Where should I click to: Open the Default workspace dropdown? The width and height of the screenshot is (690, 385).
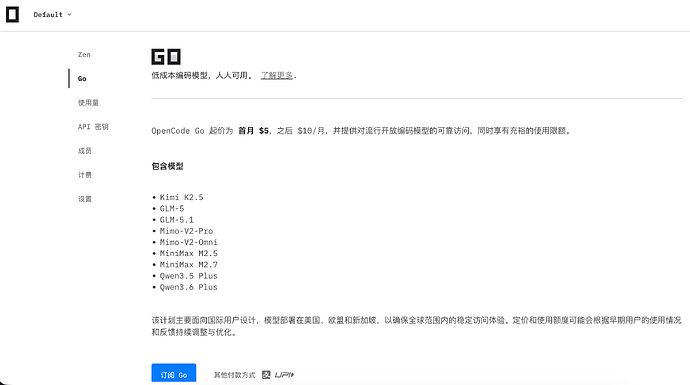(52, 15)
